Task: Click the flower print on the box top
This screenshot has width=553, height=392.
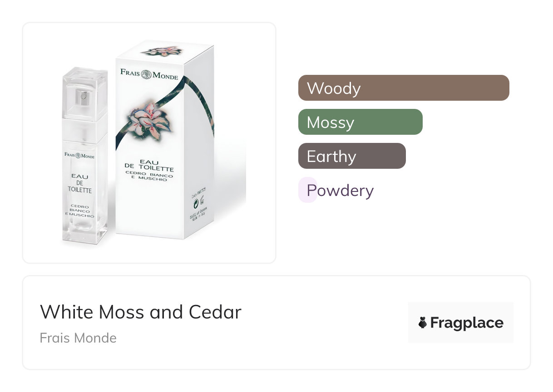Action: (x=158, y=50)
